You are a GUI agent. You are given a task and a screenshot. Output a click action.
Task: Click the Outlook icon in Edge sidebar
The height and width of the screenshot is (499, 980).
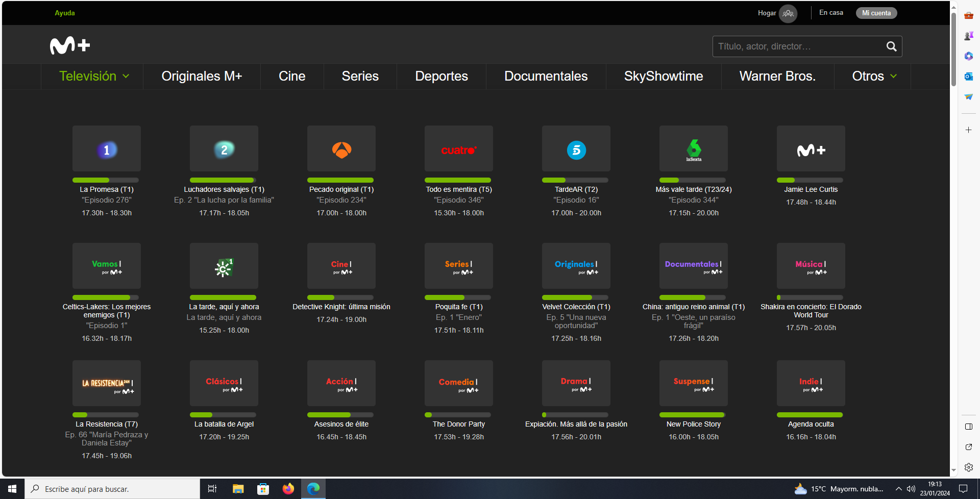point(969,77)
